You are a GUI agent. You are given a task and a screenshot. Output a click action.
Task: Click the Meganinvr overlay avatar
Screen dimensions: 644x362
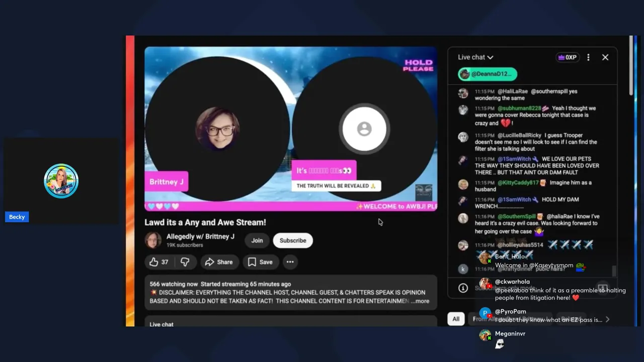[x=485, y=335]
